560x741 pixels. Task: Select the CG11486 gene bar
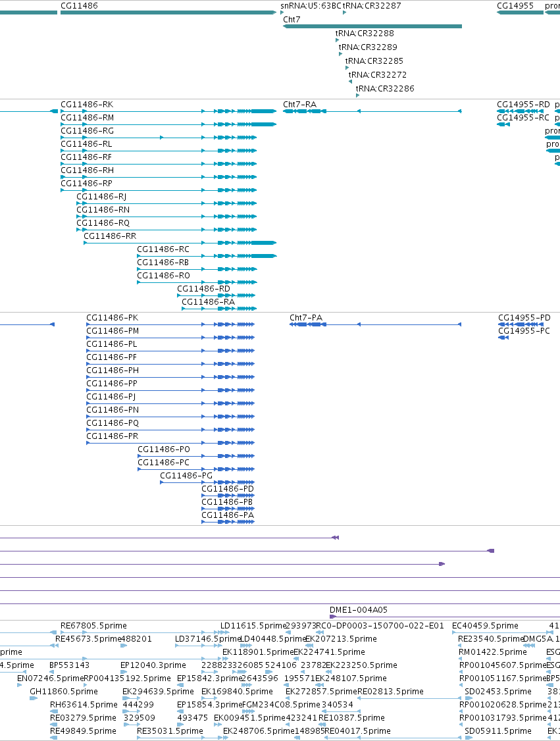168,13
